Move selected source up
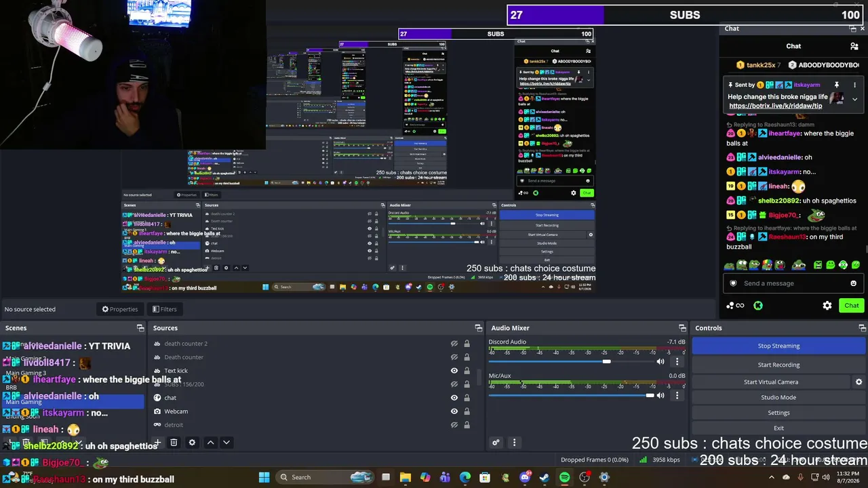Image resolution: width=868 pixels, height=488 pixels. tap(210, 443)
